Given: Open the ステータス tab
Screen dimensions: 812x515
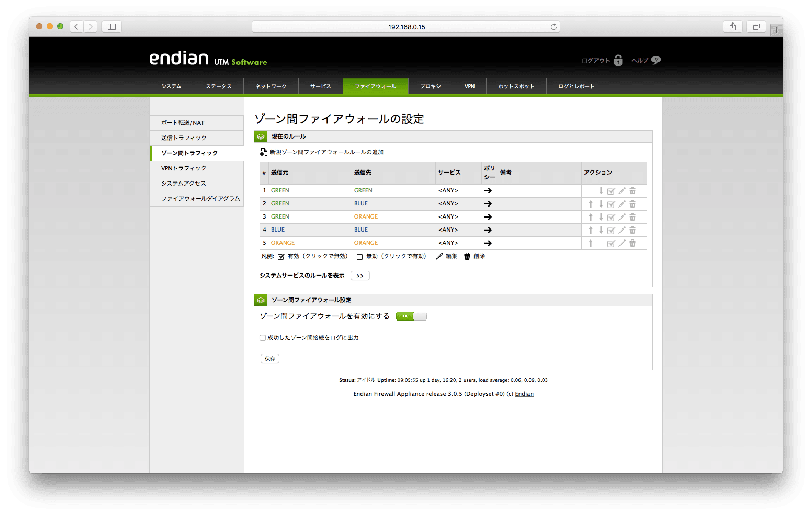Looking at the screenshot, I should pos(219,86).
